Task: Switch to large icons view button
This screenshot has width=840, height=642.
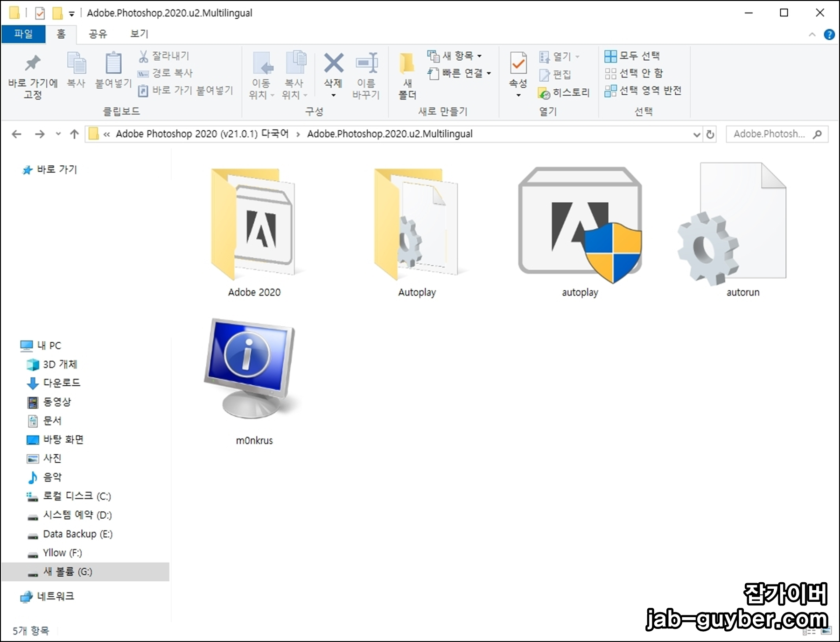Action: click(x=826, y=631)
